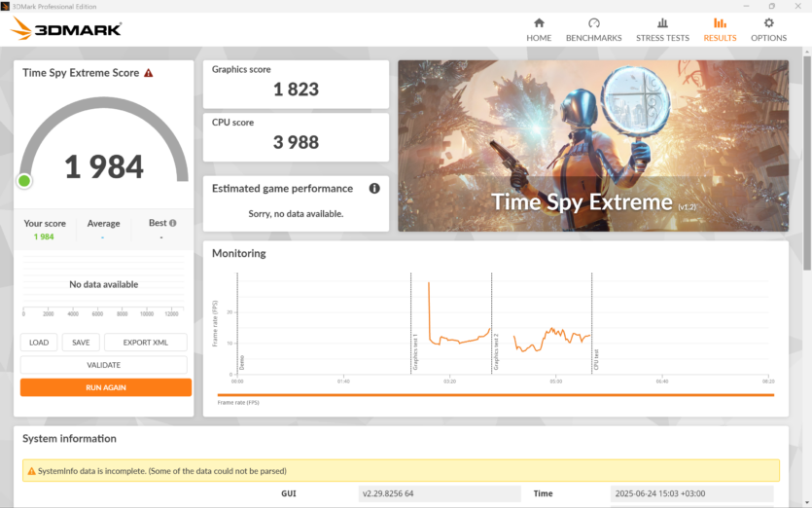Screen dimensions: 812x508
Task: Click the Graphics test 1 marker line
Action: (x=410, y=323)
